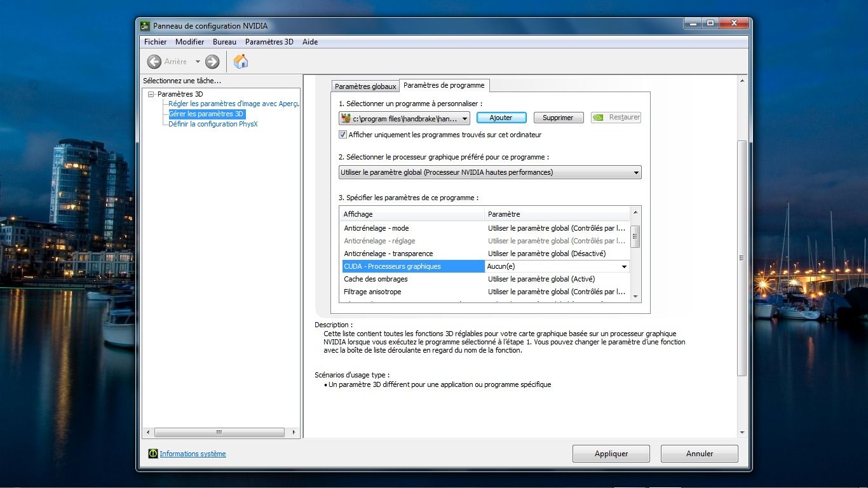This screenshot has height=488, width=868.
Task: Click the Restaurer button
Action: [616, 118]
